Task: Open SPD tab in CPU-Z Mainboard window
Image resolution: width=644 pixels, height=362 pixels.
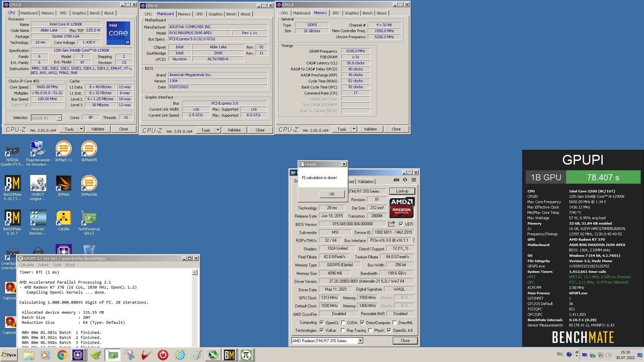Action: coord(200,14)
